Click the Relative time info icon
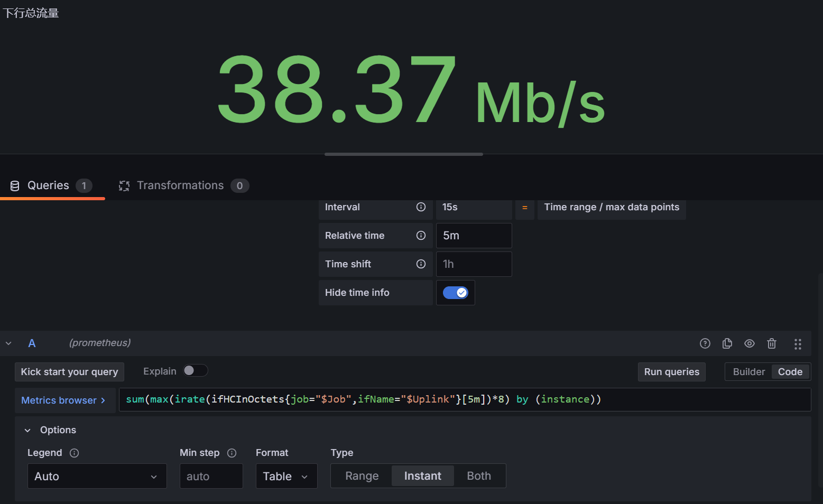Viewport: 823px width, 504px height. tap(421, 236)
